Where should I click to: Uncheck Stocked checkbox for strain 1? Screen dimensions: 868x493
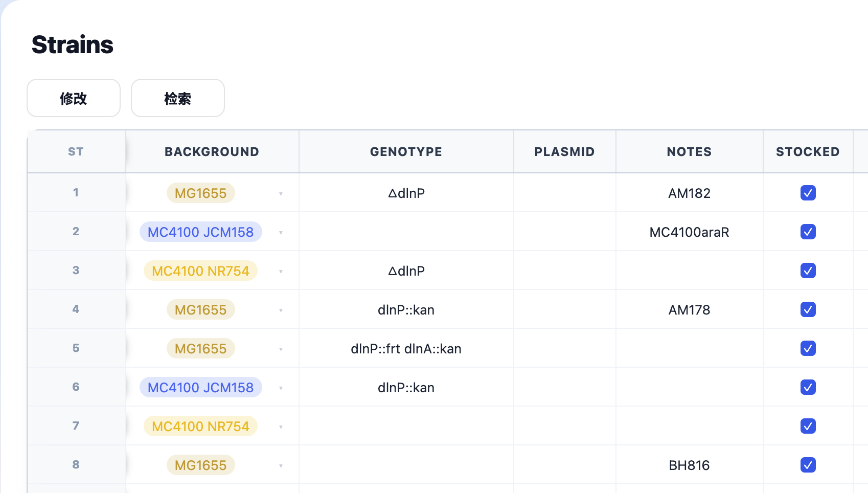coord(808,193)
